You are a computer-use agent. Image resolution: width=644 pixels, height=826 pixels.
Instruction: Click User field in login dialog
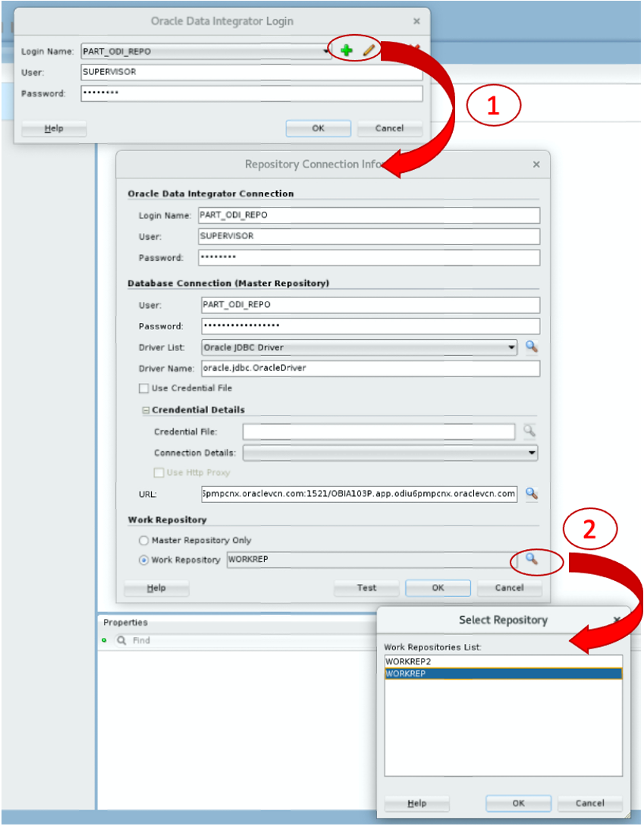click(x=251, y=72)
